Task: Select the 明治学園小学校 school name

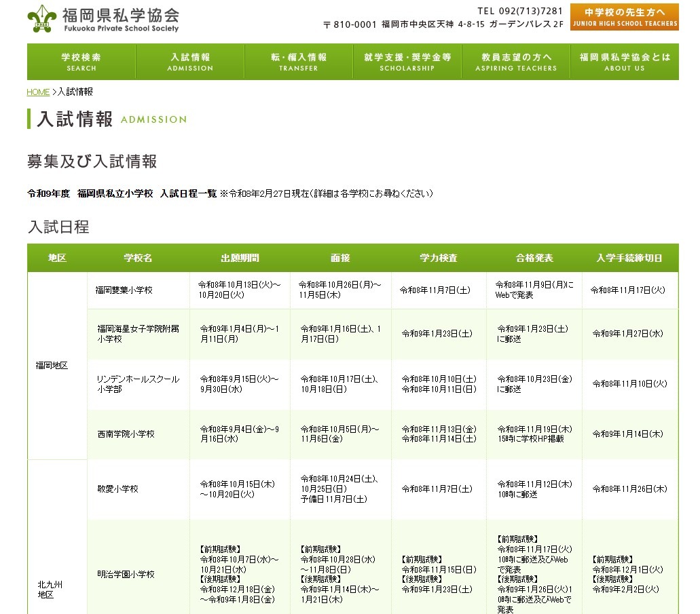Action: coord(126,574)
